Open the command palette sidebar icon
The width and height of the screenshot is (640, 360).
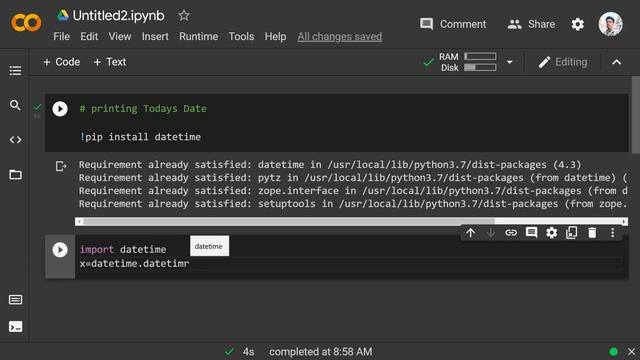[16, 300]
